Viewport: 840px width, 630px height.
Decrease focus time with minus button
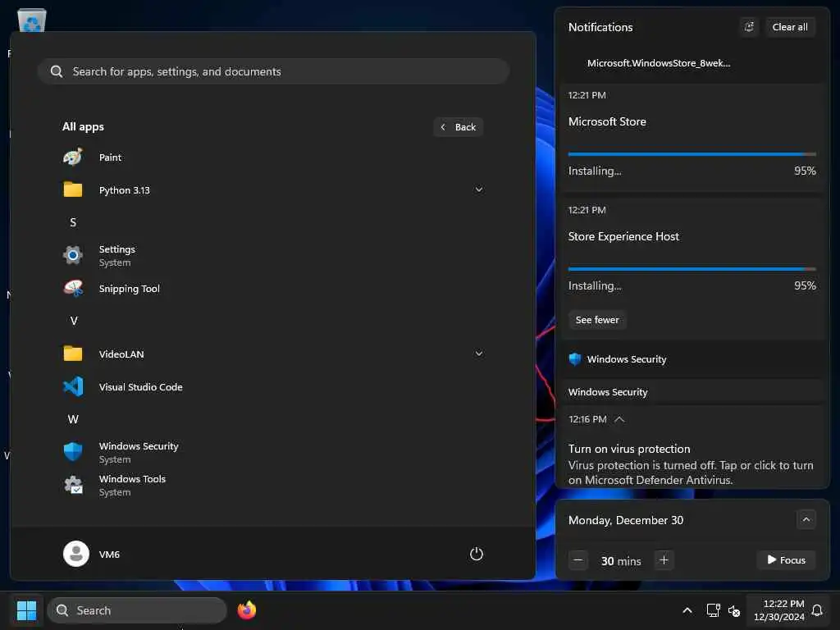(578, 560)
